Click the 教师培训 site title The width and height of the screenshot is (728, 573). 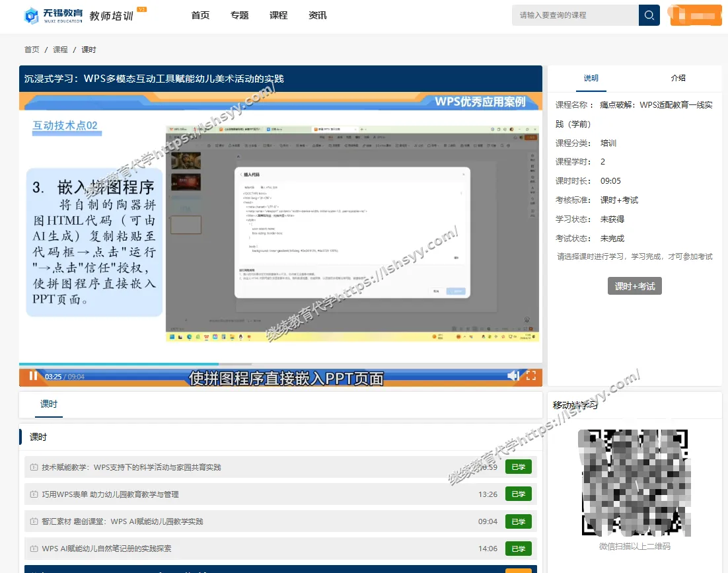point(112,16)
